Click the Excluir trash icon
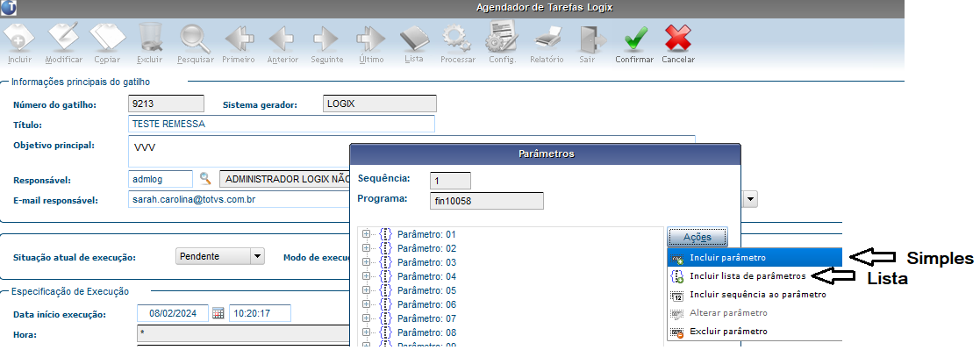Viewport: 980px width, 350px height. click(150, 38)
